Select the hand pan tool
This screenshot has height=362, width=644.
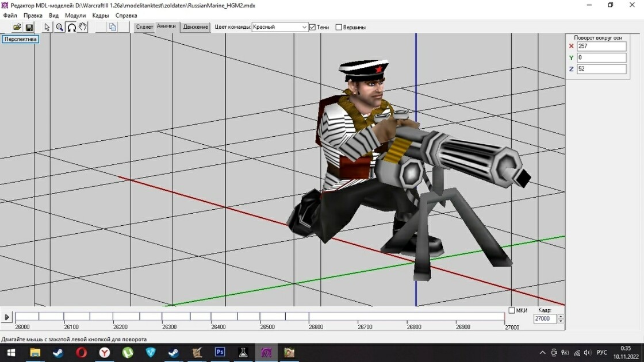click(x=83, y=27)
